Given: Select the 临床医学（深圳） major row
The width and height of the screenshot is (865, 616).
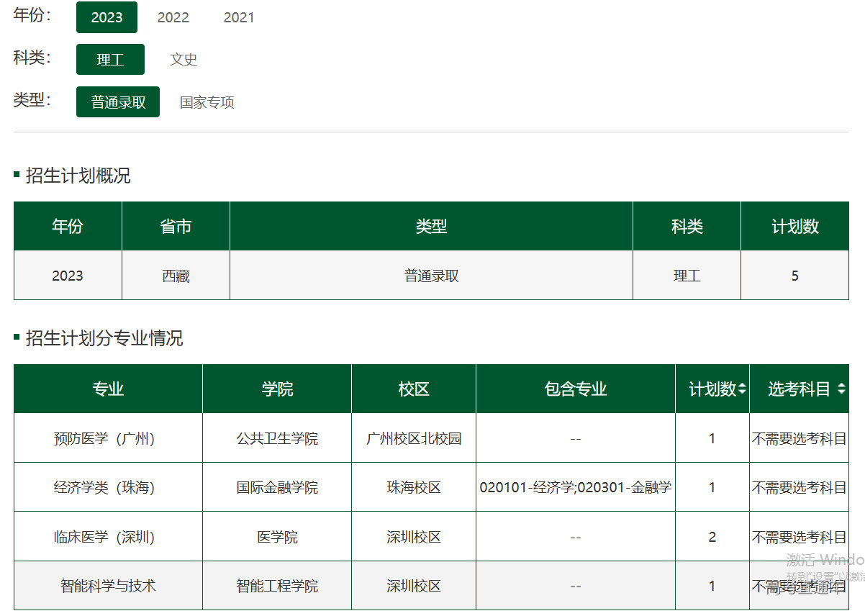Looking at the screenshot, I should (x=104, y=537).
